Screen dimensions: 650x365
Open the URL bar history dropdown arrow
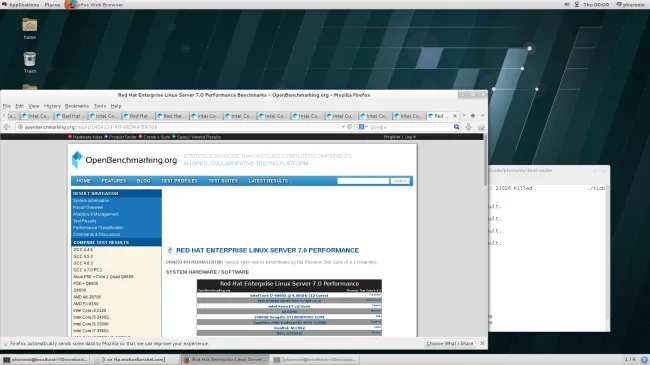343,127
